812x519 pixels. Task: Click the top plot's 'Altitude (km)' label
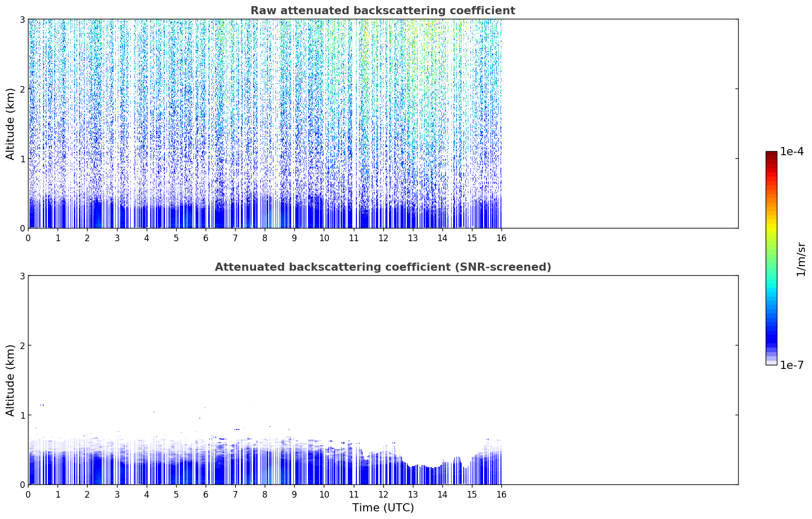11,124
